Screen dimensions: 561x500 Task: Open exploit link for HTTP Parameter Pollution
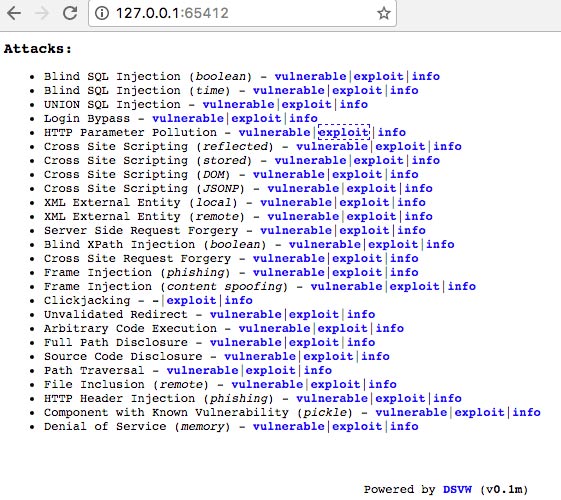tap(343, 133)
